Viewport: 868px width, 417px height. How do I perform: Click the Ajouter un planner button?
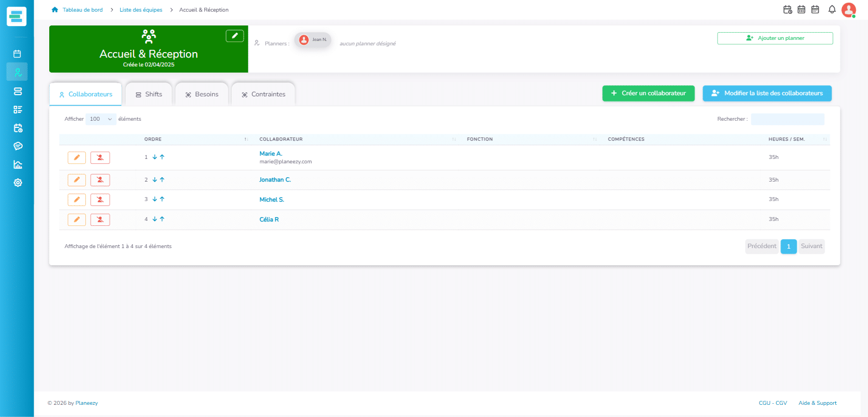coord(775,38)
